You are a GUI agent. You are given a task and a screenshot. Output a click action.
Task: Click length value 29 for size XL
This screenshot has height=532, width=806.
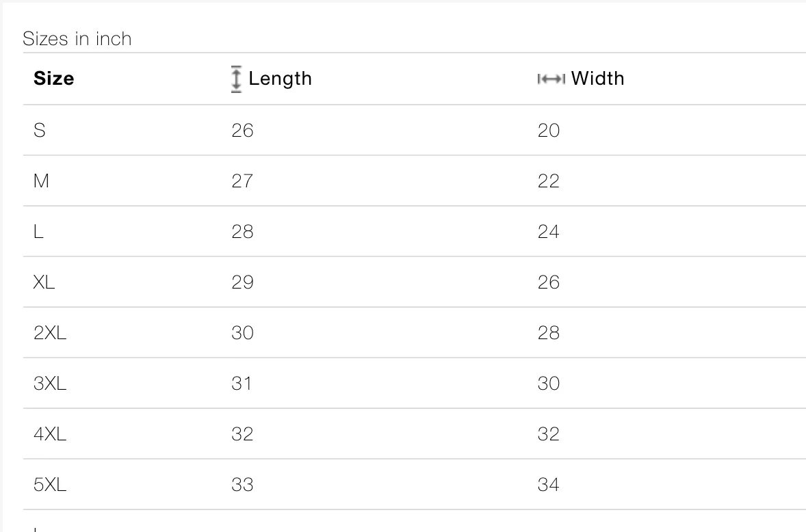242,282
